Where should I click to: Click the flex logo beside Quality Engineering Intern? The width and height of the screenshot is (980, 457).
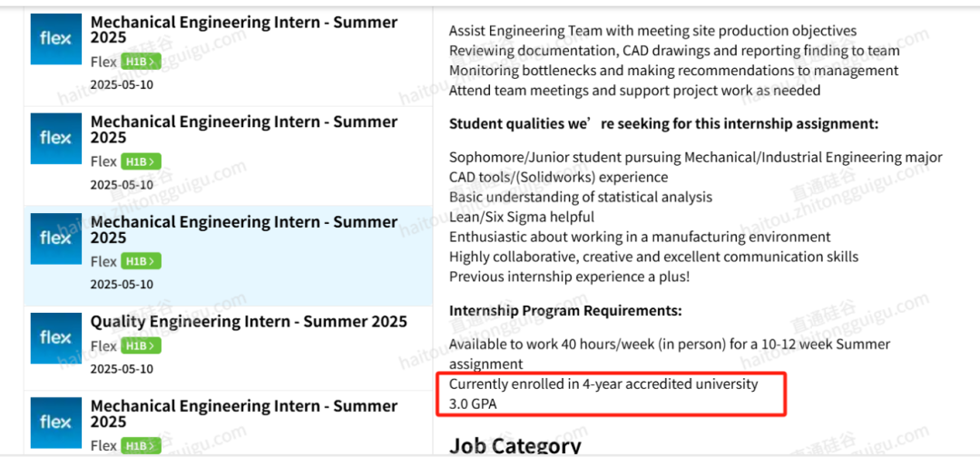55,338
